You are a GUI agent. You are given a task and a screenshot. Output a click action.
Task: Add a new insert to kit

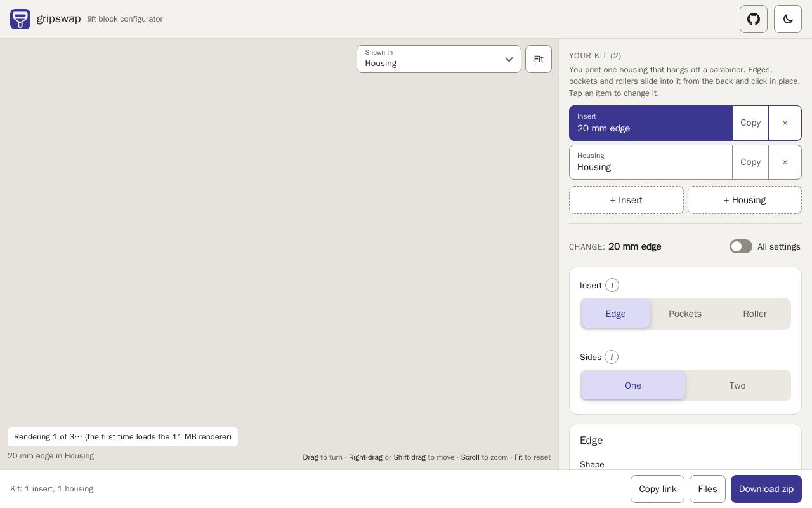626,200
